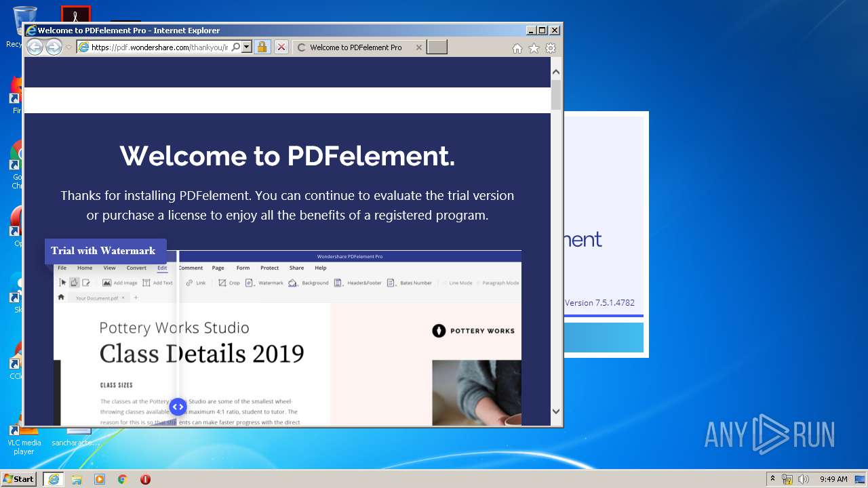Select the Edit tab in PDFelement preview

click(162, 268)
